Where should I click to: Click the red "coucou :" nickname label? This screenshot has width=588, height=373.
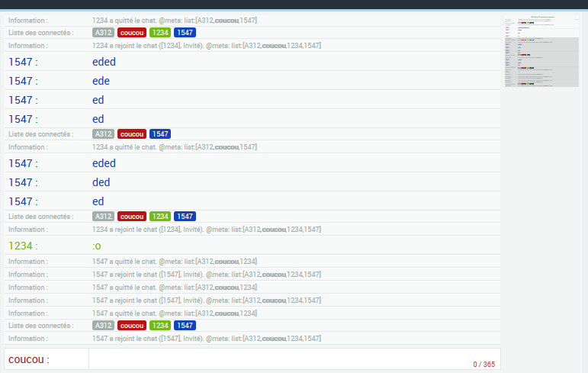click(x=28, y=359)
